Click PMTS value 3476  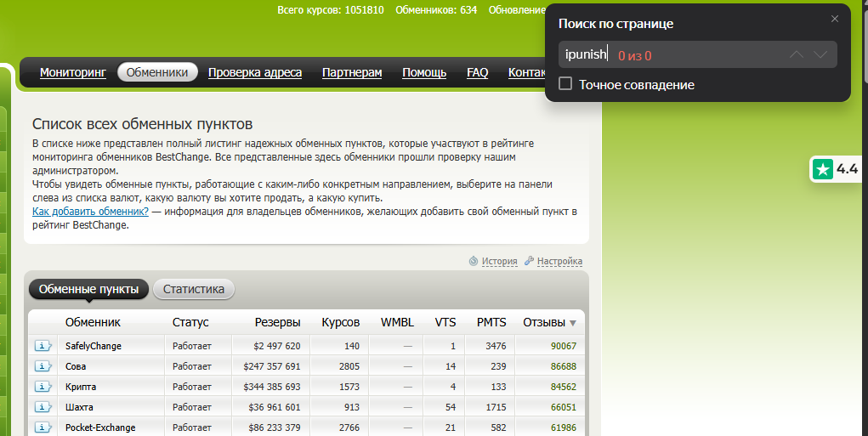[x=496, y=346]
